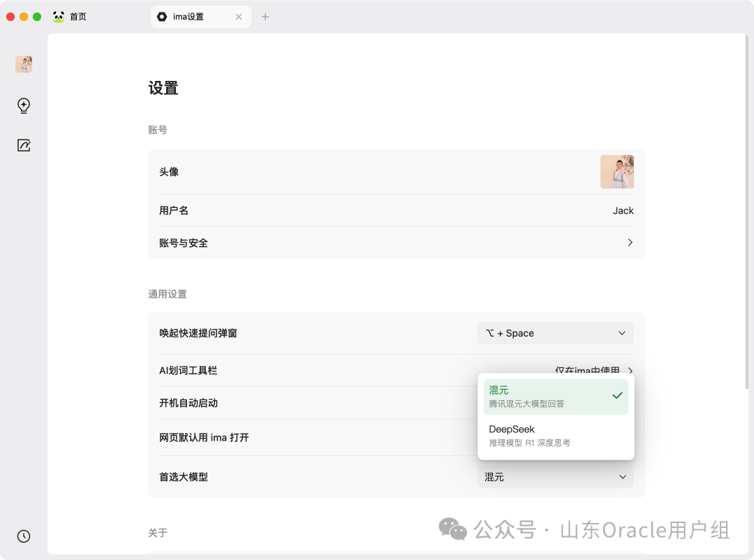Image resolution: width=754 pixels, height=560 pixels.
Task: Click the username value Jack
Action: coord(623,211)
